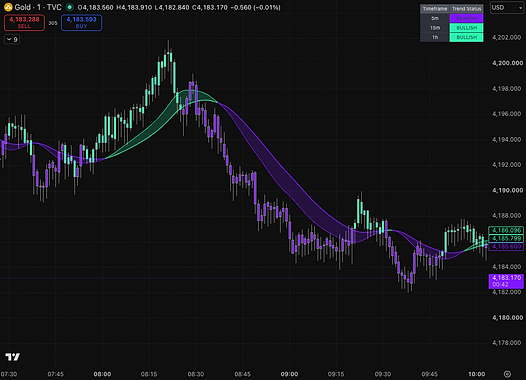This screenshot has width=526, height=380.
Task: Click the close value C4,183.170 in legend
Action: [210, 7]
